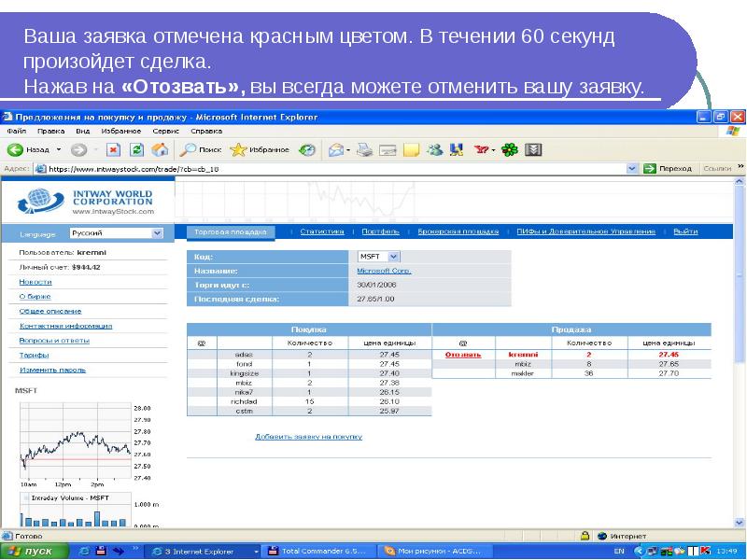Click the Print icon in the toolbar
The height and width of the screenshot is (560, 747).
pos(364,149)
